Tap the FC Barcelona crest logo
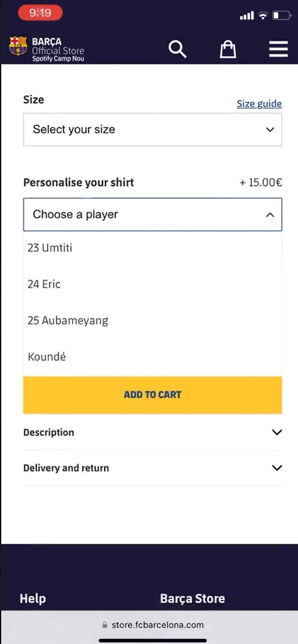Image resolution: width=298 pixels, height=644 pixels. [18, 46]
